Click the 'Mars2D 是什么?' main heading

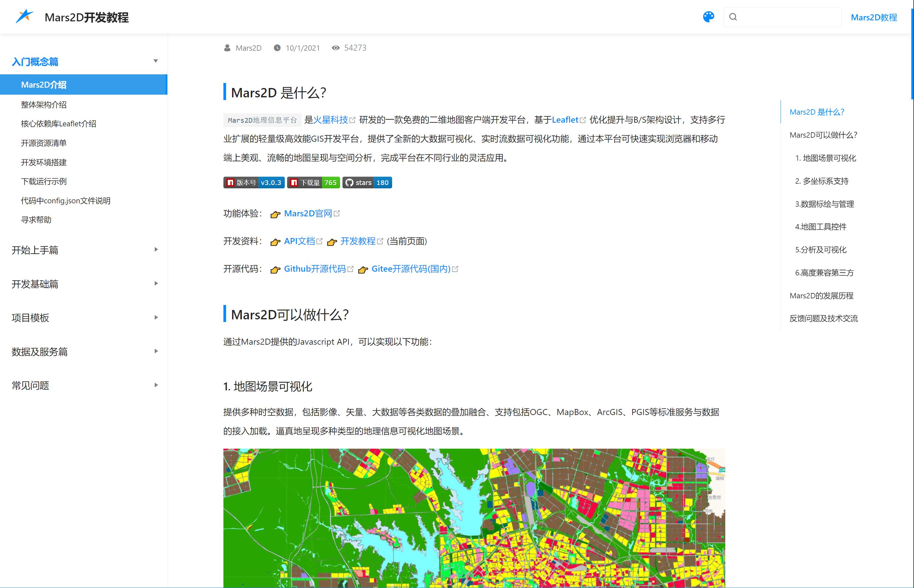(x=278, y=92)
